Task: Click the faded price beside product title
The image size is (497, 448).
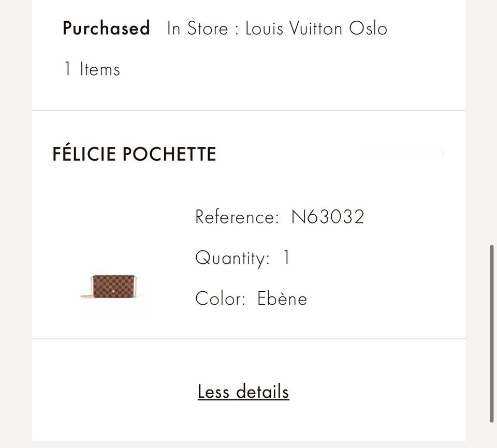Action: [404, 154]
